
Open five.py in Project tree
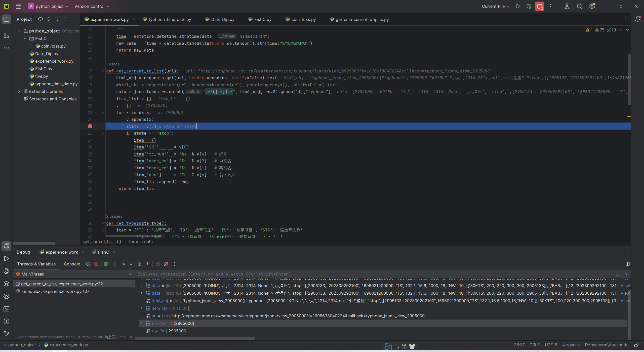point(41,76)
